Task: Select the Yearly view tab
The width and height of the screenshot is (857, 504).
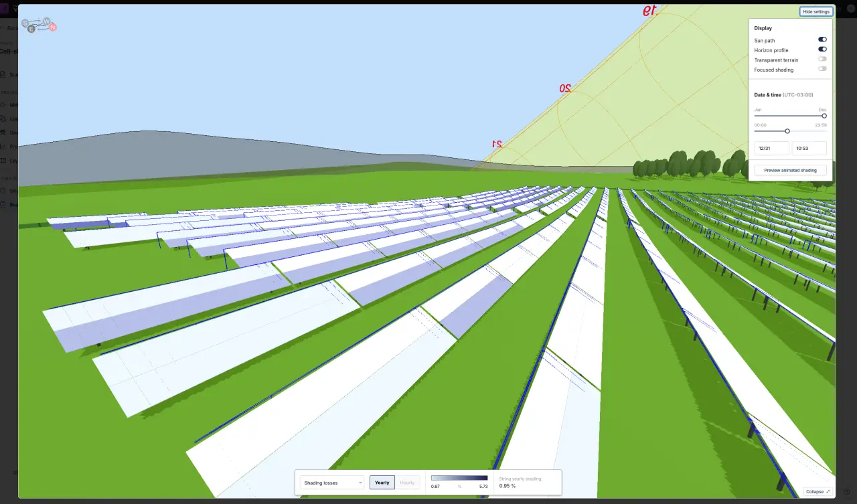Action: tap(382, 483)
